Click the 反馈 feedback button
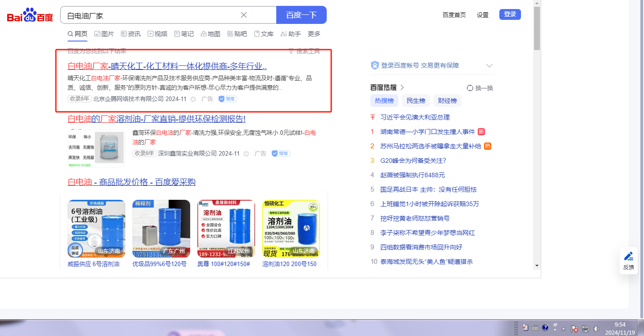 tap(629, 261)
